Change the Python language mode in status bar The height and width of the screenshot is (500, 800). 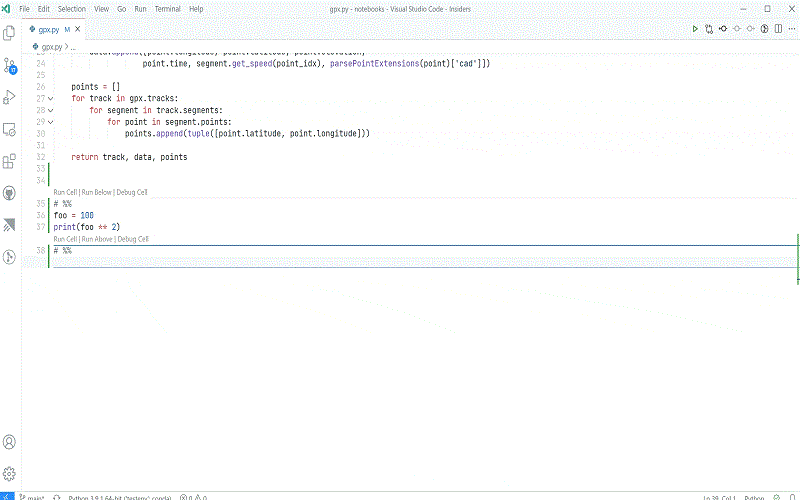tap(754, 497)
